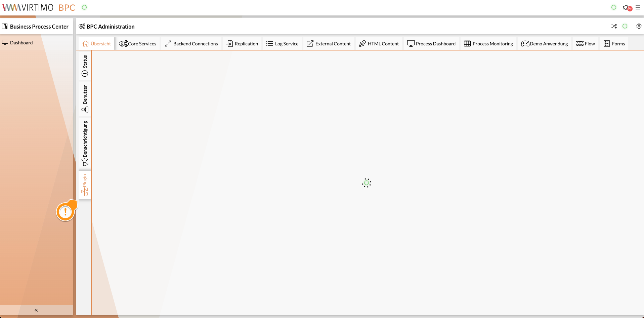Click the BPC Administration title

point(110,26)
